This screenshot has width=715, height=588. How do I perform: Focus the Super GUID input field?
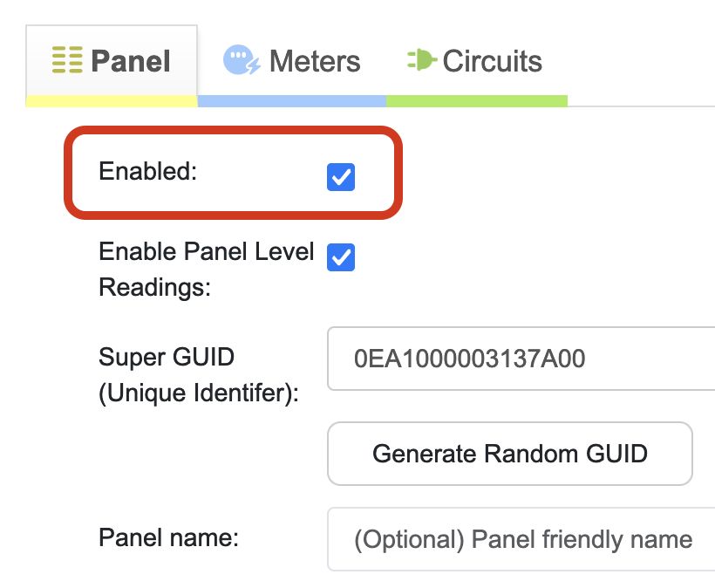523,359
